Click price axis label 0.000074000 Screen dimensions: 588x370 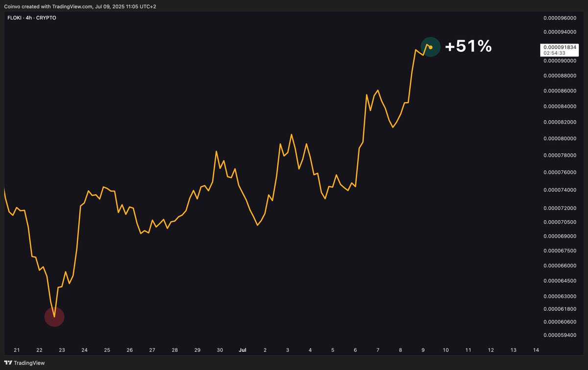pyautogui.click(x=561, y=190)
